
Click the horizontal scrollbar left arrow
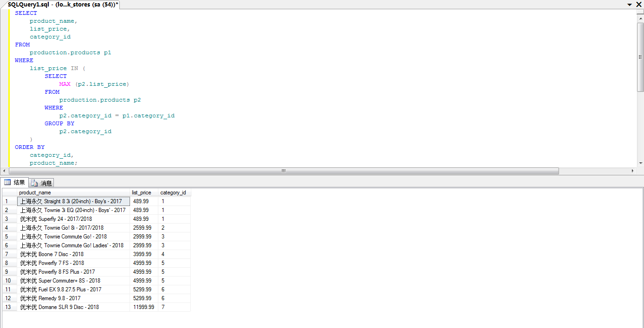click(5, 171)
